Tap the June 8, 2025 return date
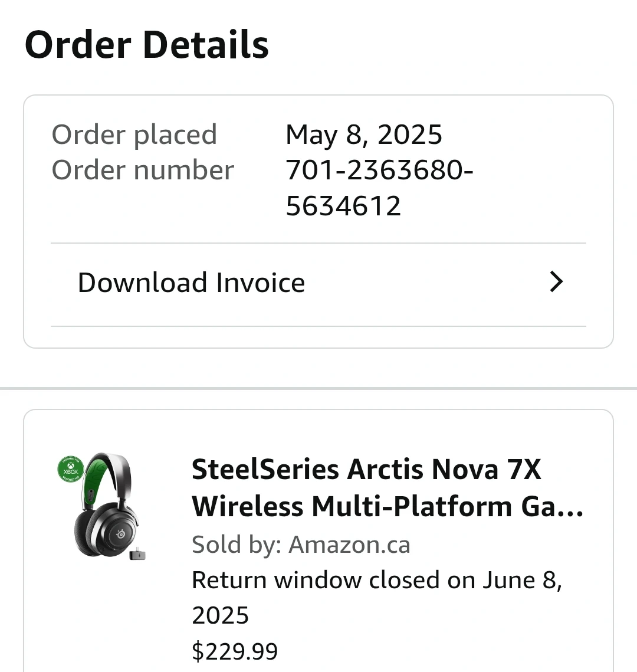 click(x=522, y=581)
